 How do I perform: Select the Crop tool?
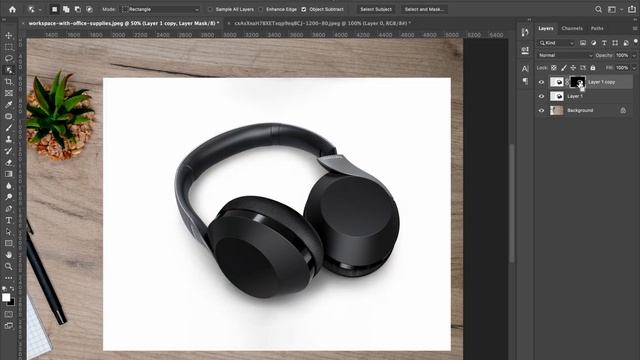coord(9,82)
